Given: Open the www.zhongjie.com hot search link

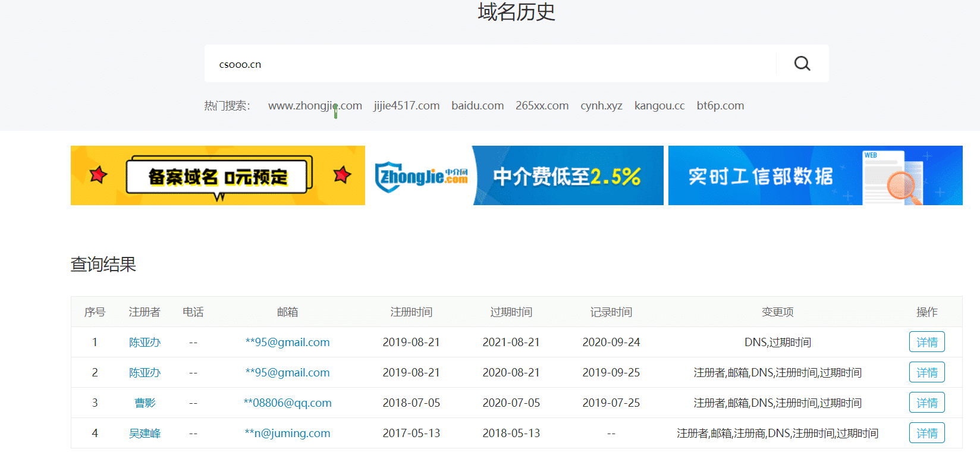Looking at the screenshot, I should click(315, 106).
